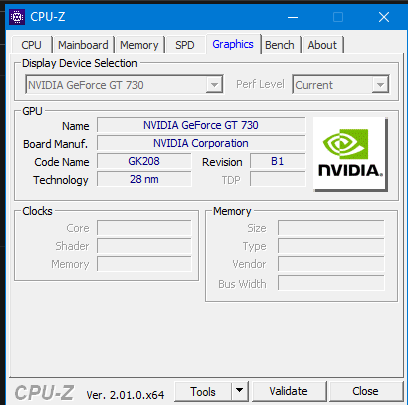Open the Bench tab
The width and height of the screenshot is (408, 405).
[x=280, y=45]
